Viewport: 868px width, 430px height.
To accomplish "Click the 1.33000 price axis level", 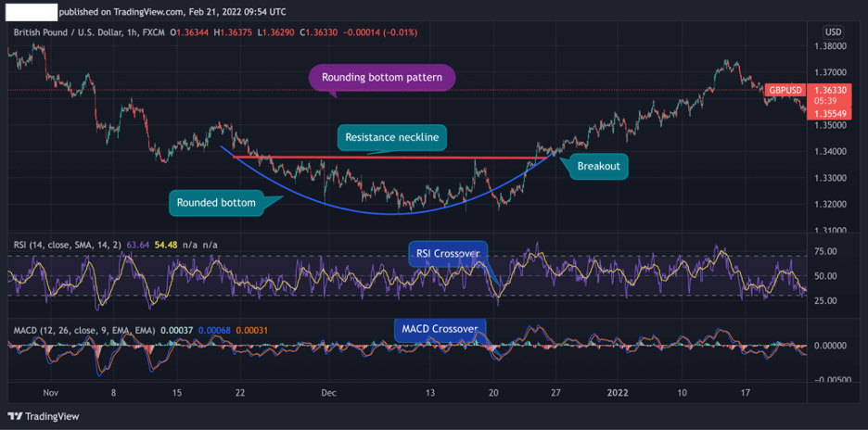I will [x=832, y=178].
